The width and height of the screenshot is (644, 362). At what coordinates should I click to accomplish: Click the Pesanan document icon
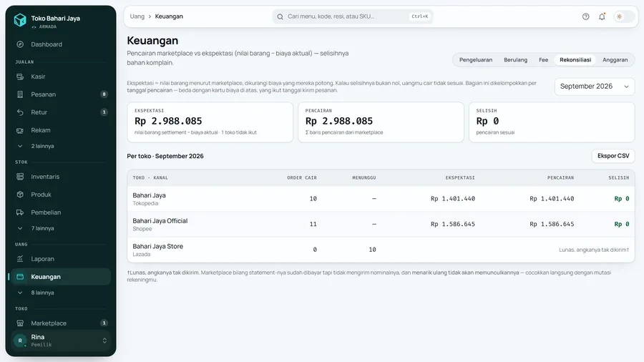pyautogui.click(x=20, y=94)
